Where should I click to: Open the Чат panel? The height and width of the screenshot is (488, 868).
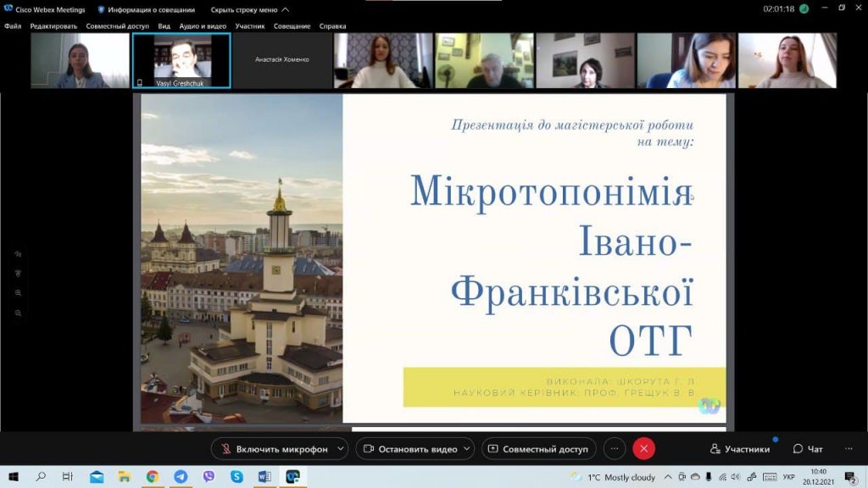pyautogui.click(x=808, y=449)
